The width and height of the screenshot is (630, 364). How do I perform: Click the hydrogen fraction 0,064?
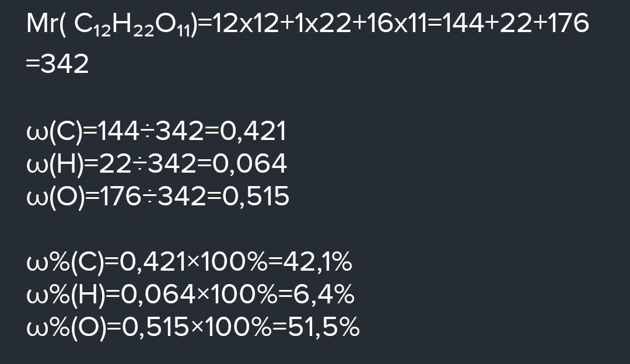250,164
